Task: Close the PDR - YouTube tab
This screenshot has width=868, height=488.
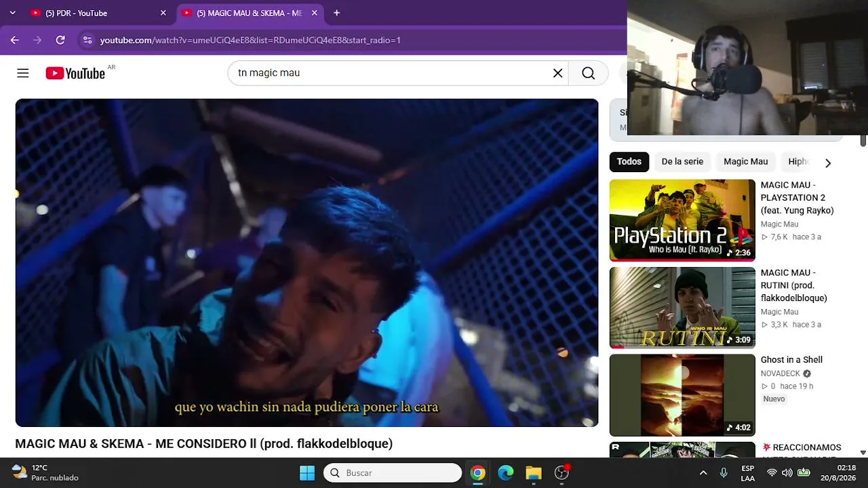Action: tap(163, 13)
